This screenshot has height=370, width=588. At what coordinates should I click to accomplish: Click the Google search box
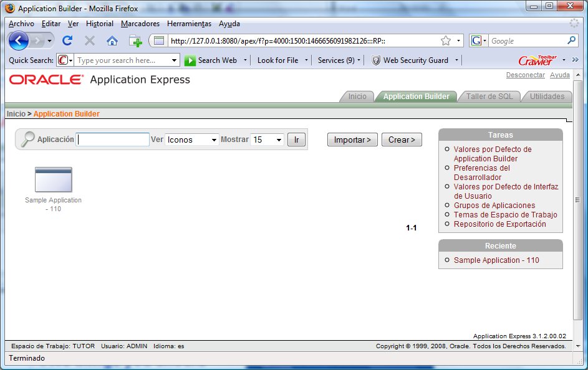click(x=527, y=41)
